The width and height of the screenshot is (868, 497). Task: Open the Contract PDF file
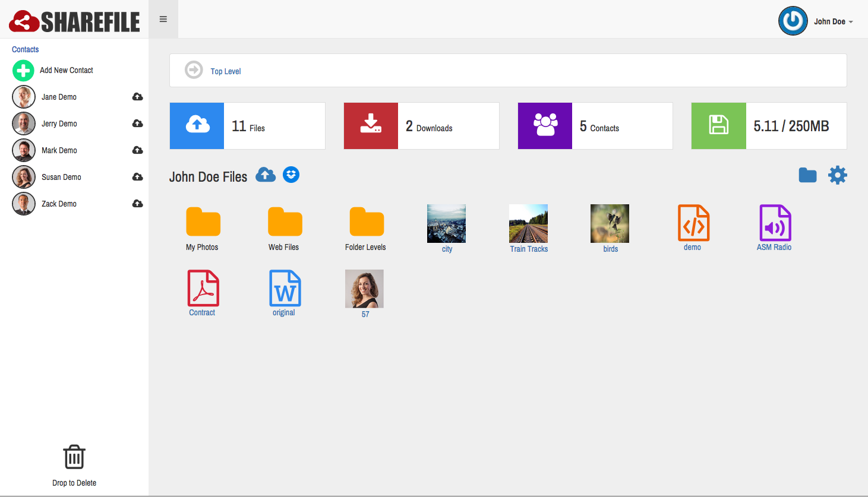[x=203, y=289]
